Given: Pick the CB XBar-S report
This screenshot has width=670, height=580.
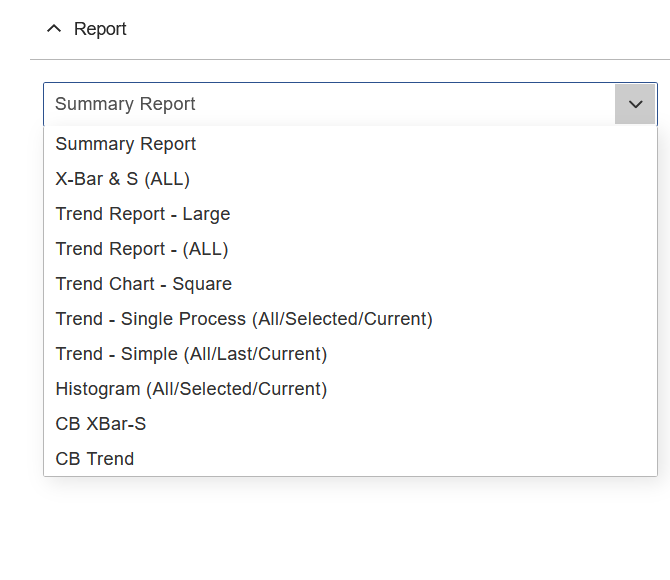Looking at the screenshot, I should pos(101,424).
